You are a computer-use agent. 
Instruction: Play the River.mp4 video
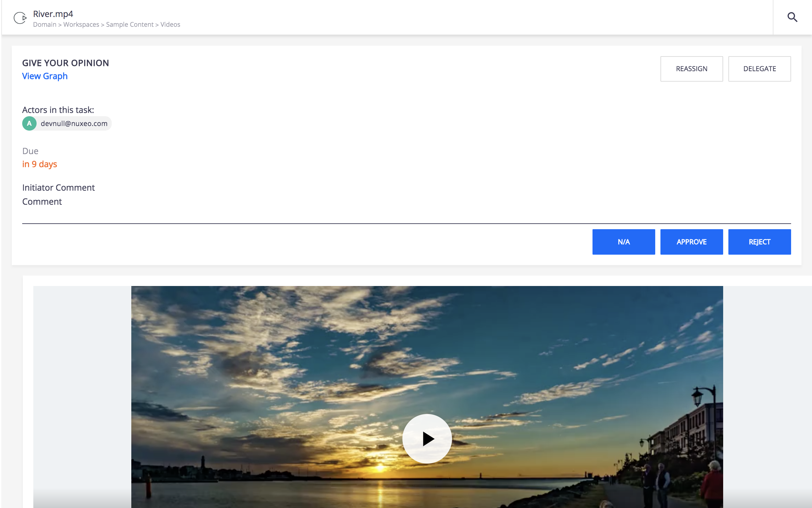click(427, 438)
